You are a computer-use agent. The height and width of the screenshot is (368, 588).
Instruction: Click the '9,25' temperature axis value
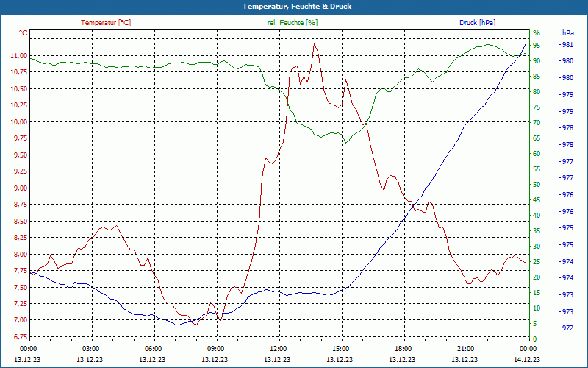[21, 171]
